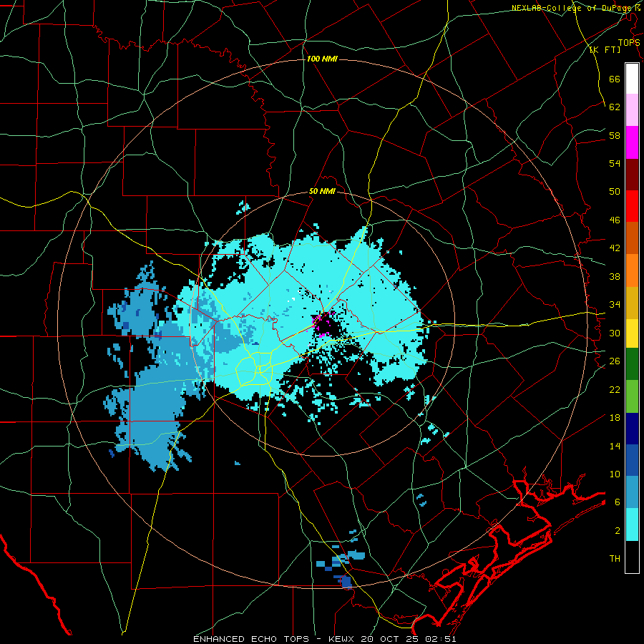Click the "TH" legend label

click(615, 559)
